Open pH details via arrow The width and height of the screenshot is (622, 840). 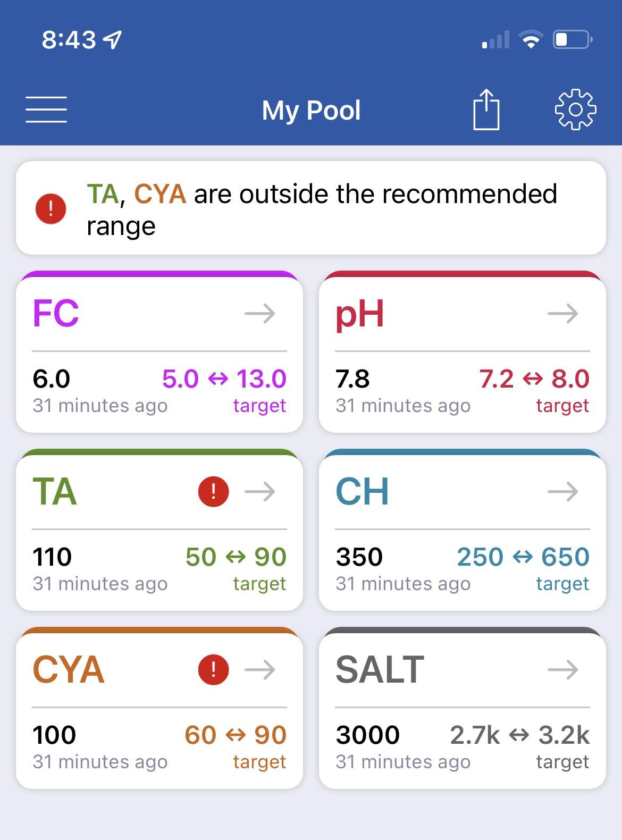(563, 314)
